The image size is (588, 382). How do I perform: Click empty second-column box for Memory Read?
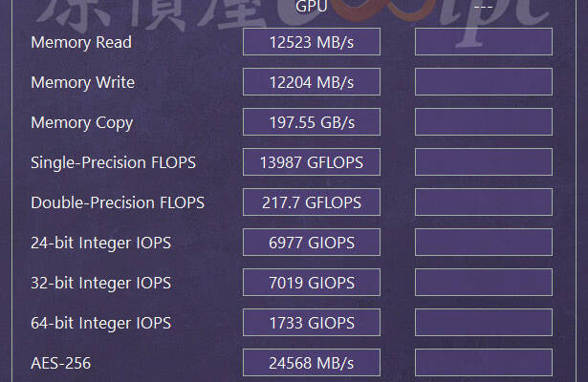click(484, 42)
